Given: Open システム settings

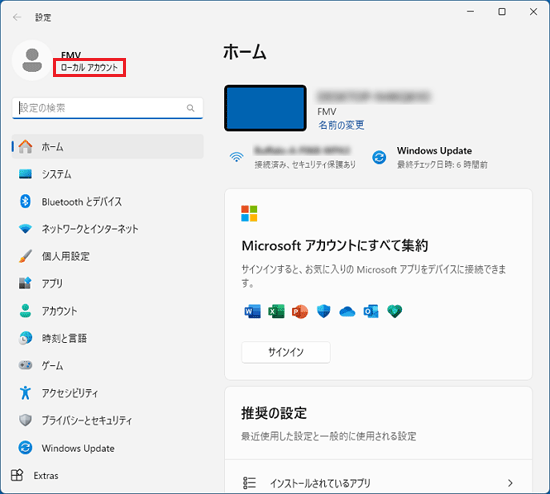Looking at the screenshot, I should coord(108,174).
